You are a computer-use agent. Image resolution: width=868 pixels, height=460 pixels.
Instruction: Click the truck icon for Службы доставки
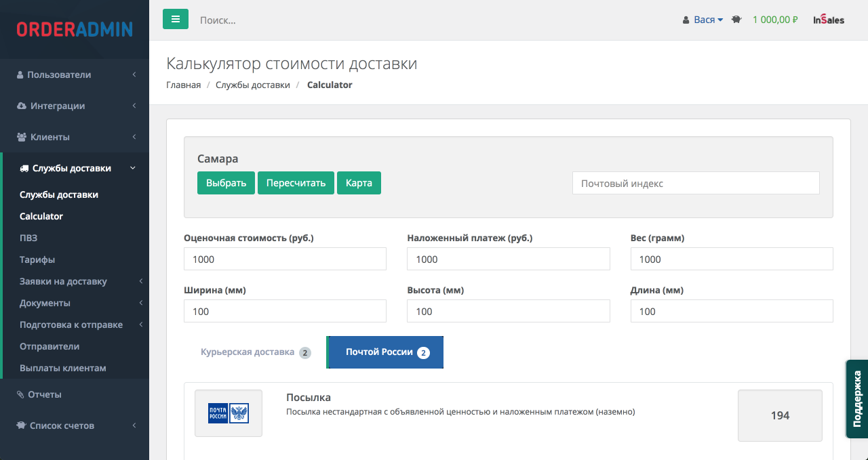(24, 168)
